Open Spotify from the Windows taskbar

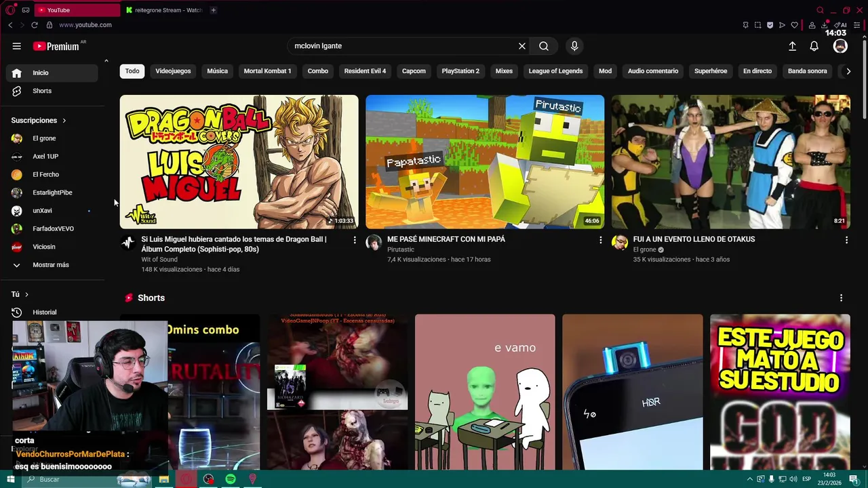pos(231,479)
